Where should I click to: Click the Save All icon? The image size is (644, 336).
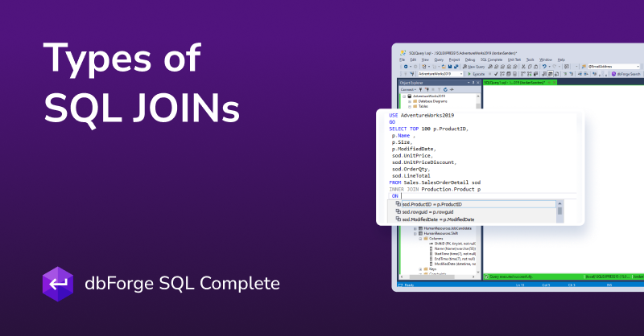(456, 67)
